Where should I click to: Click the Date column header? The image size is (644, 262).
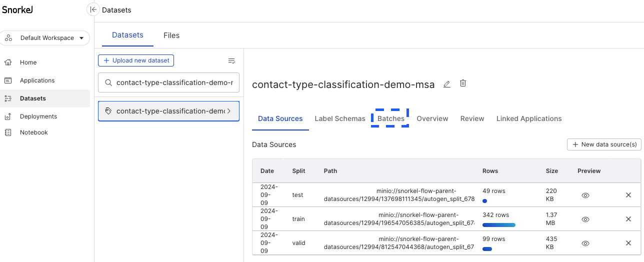(267, 171)
